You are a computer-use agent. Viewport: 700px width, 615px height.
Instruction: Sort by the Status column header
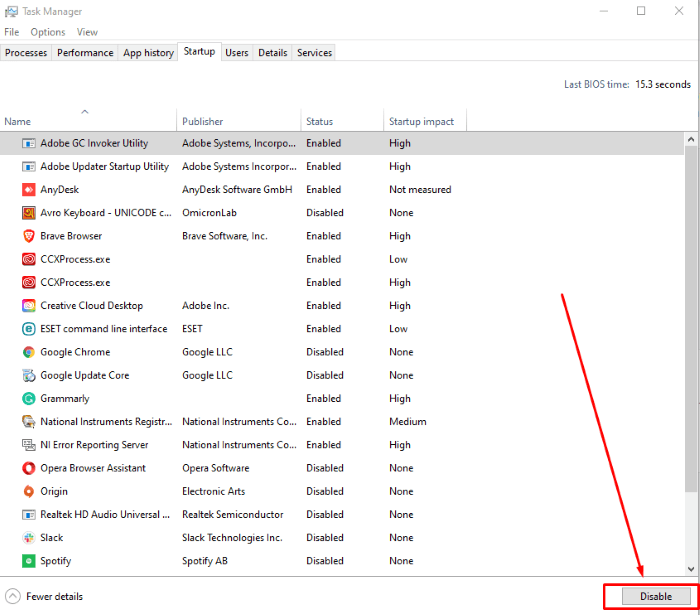342,120
